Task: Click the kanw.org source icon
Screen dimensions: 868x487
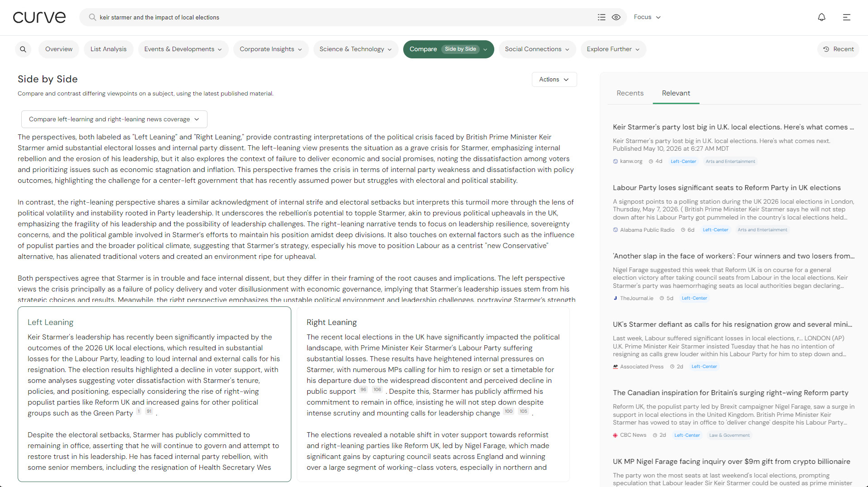Action: coord(615,162)
